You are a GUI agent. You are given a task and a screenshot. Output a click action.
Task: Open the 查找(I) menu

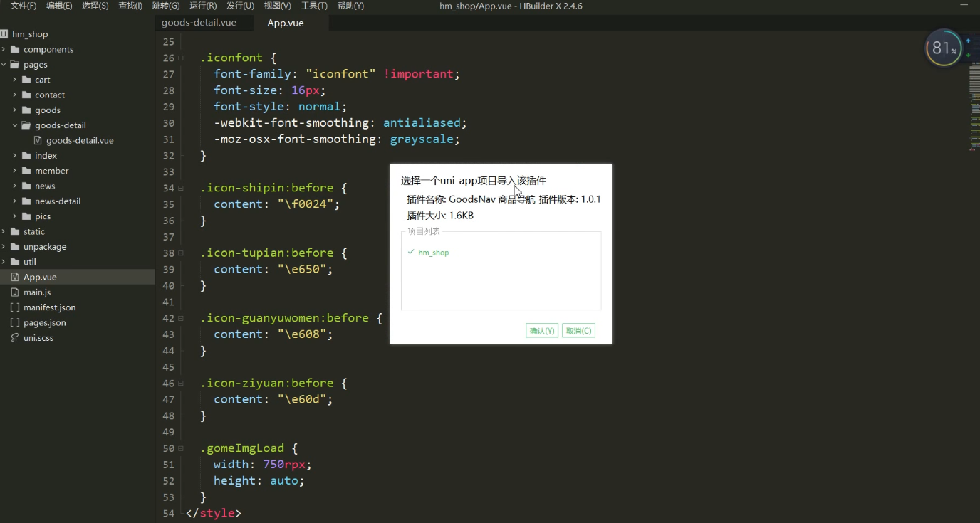coord(130,6)
